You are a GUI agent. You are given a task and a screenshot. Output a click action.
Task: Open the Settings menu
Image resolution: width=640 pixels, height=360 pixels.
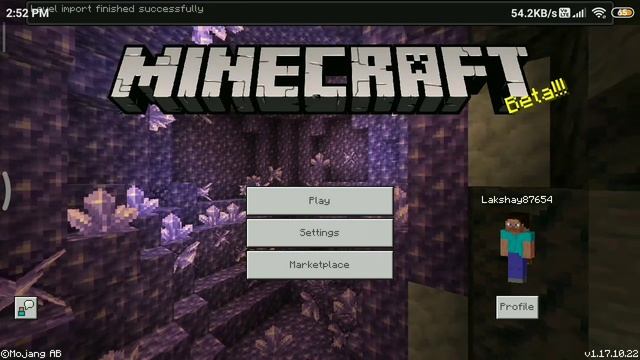(x=320, y=233)
